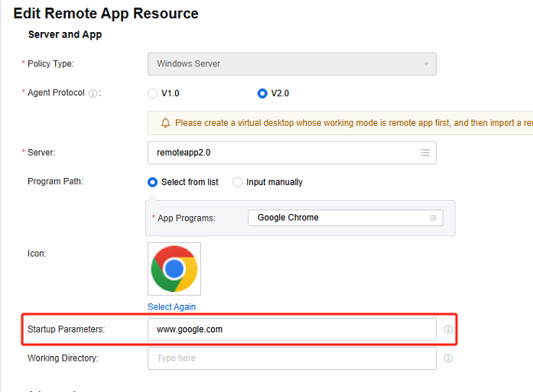The width and height of the screenshot is (533, 392).
Task: Click the info icon beside Startup Parameters
Action: pyautogui.click(x=448, y=330)
